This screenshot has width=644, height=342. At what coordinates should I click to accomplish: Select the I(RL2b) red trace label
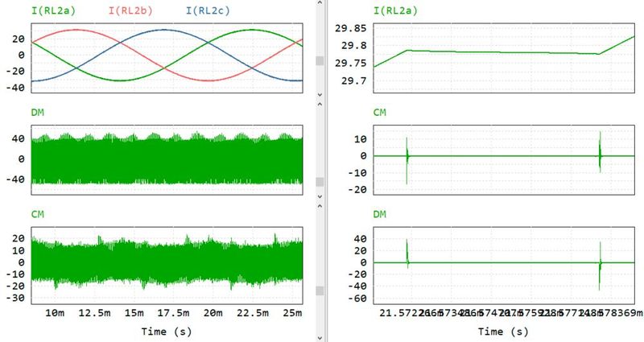pyautogui.click(x=130, y=10)
